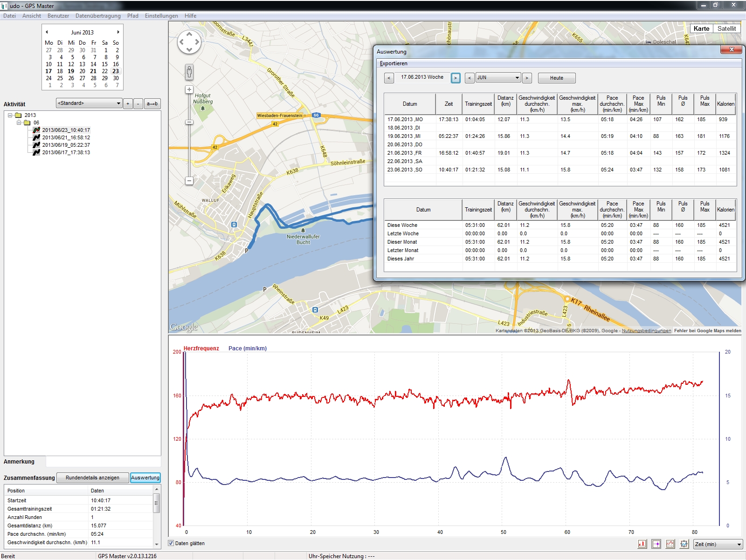The width and height of the screenshot is (746, 560).
Task: Toggle the 'Daten glätten' checkbox
Action: click(171, 543)
